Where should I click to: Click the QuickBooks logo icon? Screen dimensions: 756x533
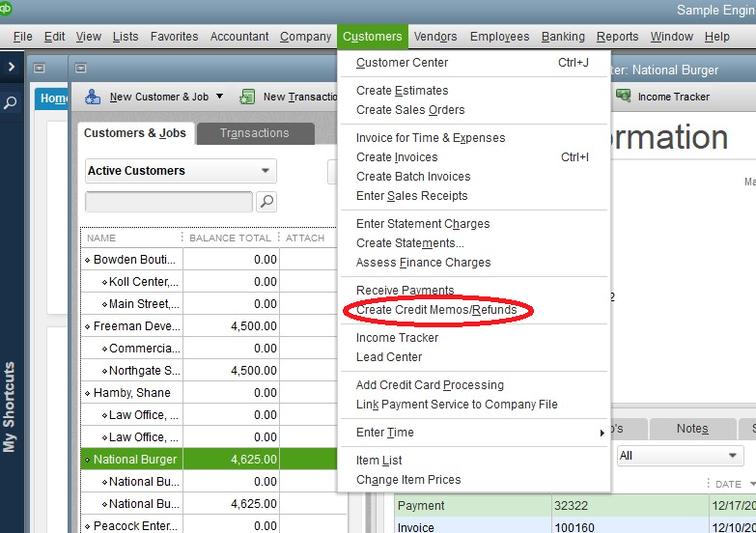pos(5,8)
